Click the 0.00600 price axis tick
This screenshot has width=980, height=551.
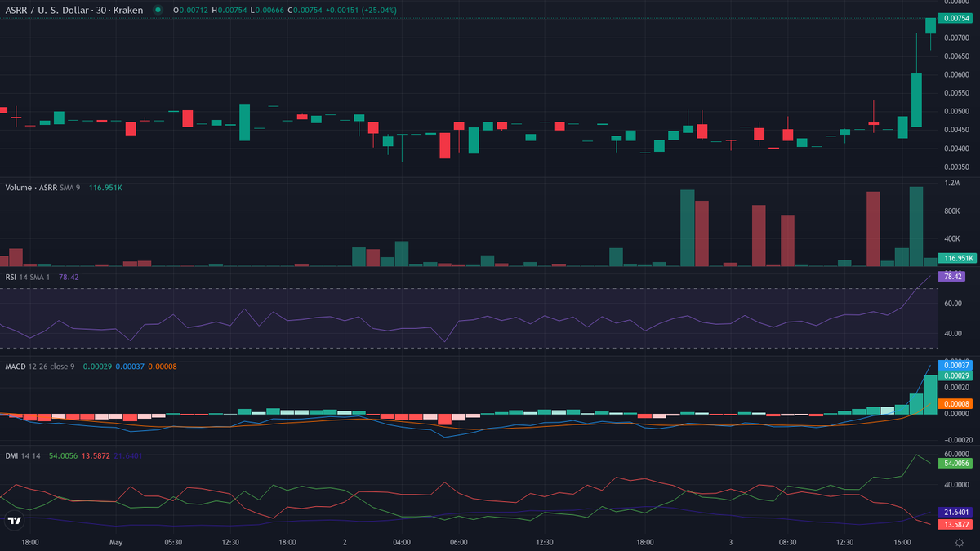[x=957, y=74]
